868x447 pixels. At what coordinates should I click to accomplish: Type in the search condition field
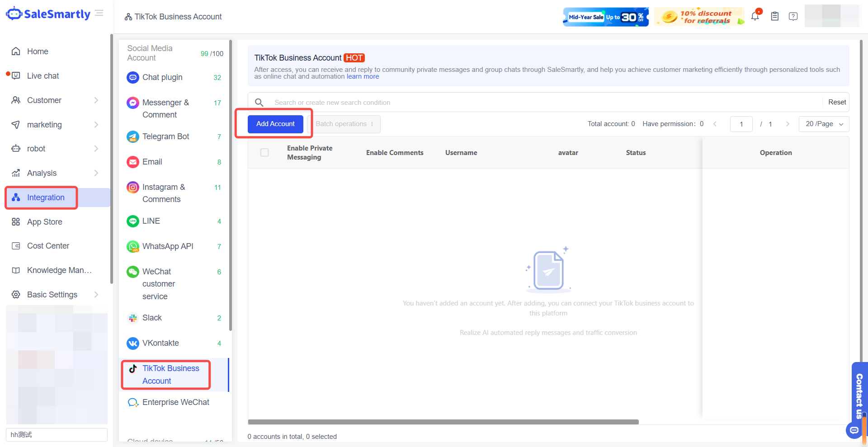(452, 102)
